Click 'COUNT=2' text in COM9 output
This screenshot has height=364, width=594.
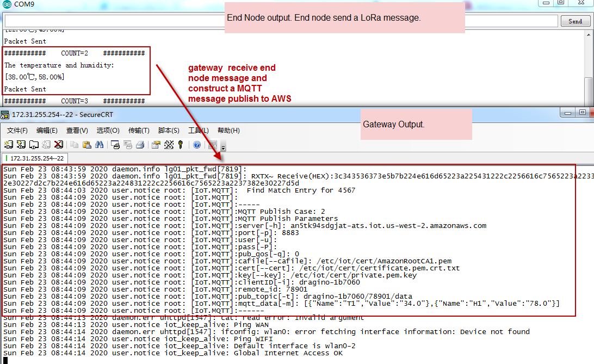coord(75,53)
